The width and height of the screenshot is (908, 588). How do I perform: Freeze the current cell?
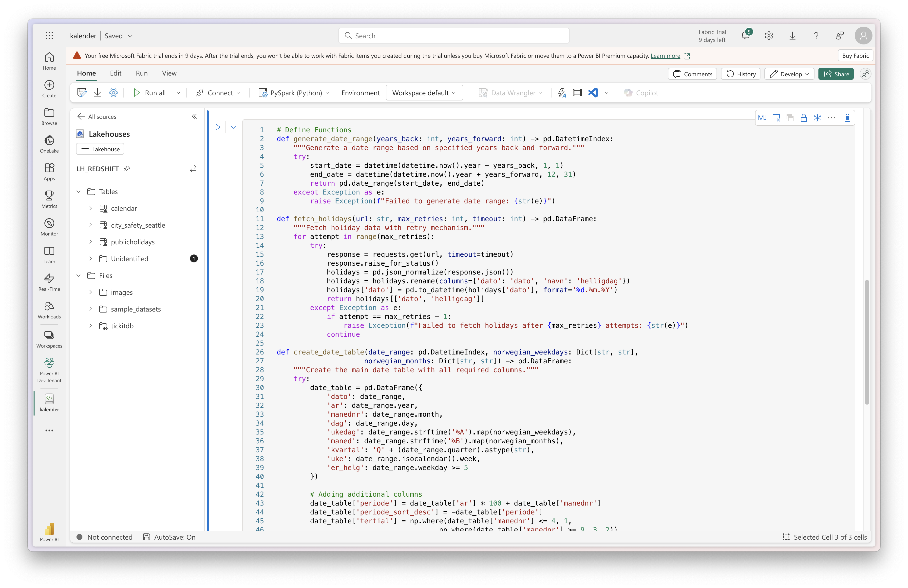pos(818,118)
